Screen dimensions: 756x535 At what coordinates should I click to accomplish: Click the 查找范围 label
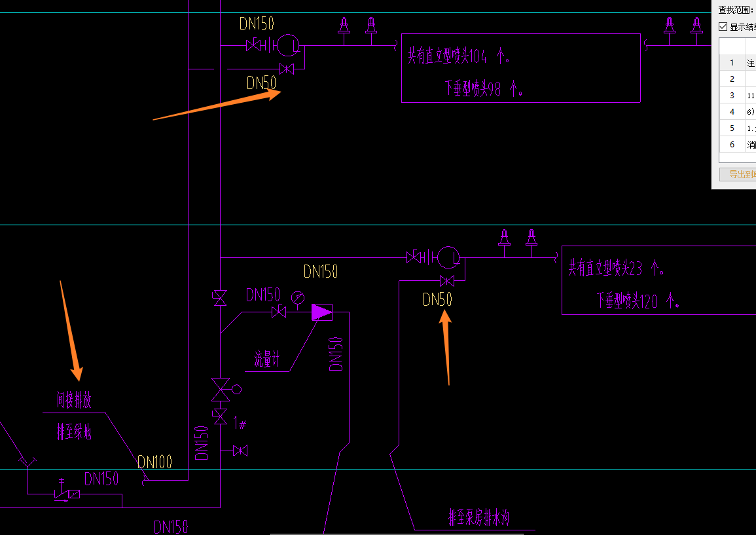pyautogui.click(x=736, y=10)
